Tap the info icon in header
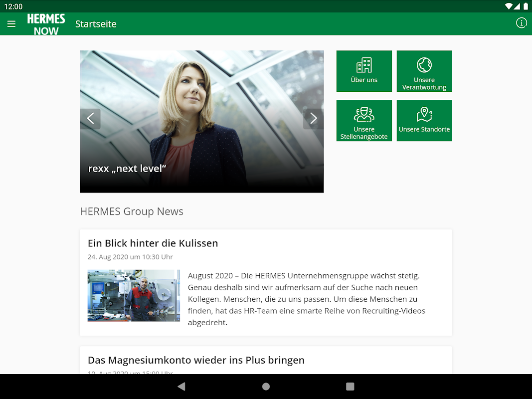The width and height of the screenshot is (532, 399). pos(521,23)
